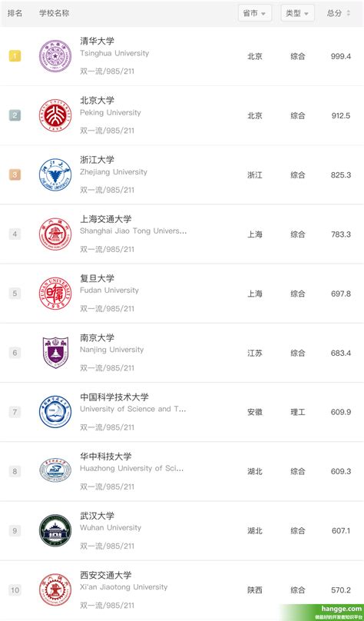Screen dimensions: 364x621
Task: Select the Fudan University red seal
Action: click(55, 294)
